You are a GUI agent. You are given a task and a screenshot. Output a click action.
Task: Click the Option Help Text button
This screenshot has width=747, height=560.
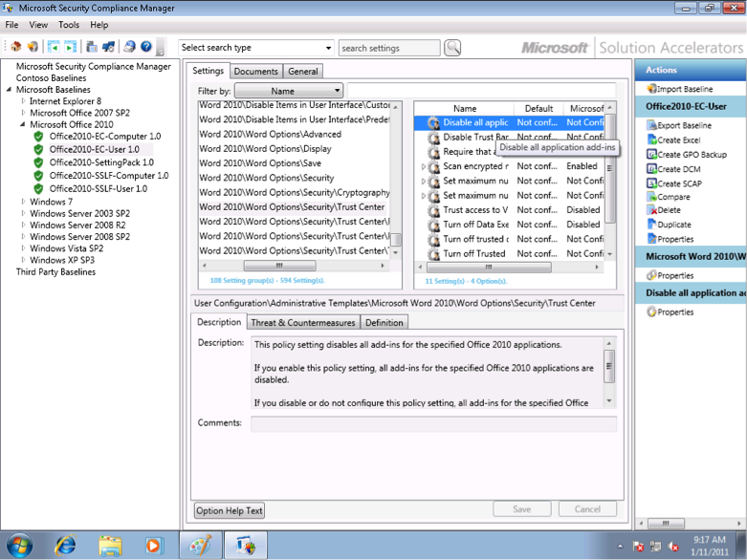click(230, 510)
